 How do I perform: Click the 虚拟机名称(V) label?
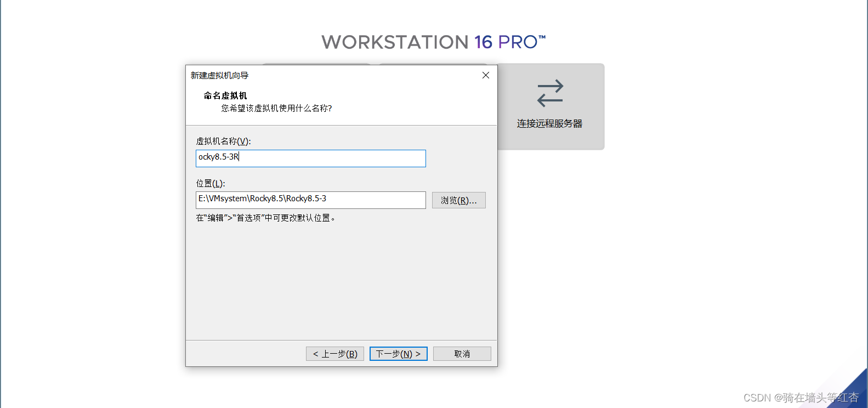click(223, 141)
